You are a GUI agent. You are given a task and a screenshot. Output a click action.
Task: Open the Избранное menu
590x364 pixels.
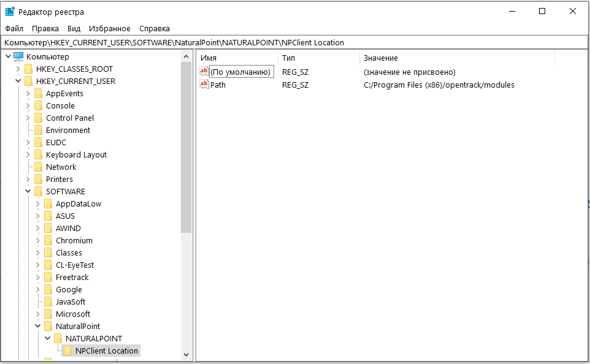[x=110, y=29]
